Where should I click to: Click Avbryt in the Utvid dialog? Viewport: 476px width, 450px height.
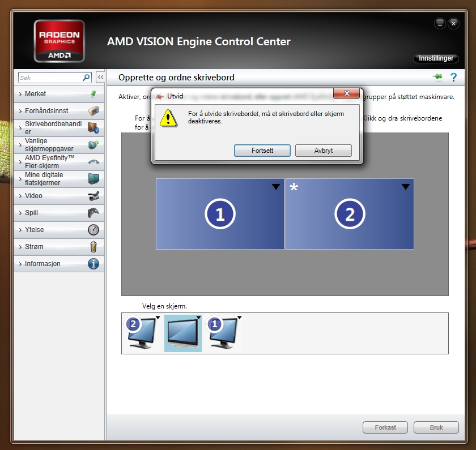pyautogui.click(x=324, y=151)
